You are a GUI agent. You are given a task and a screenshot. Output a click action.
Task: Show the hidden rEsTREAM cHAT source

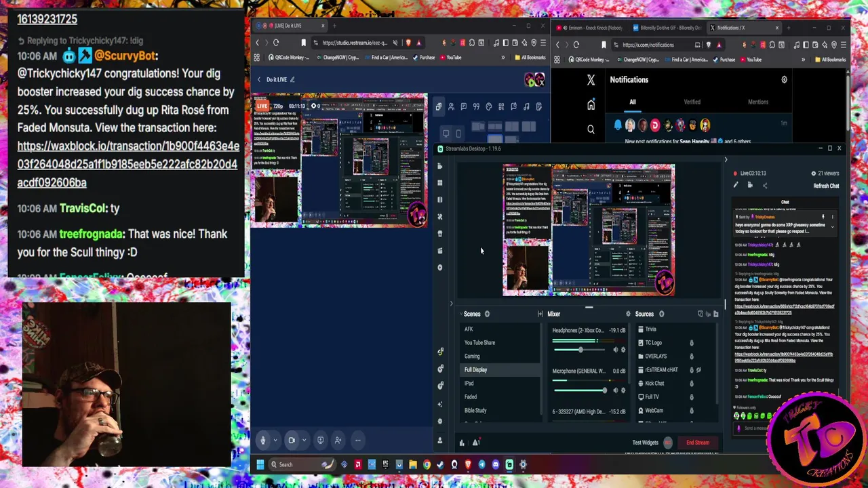699,370
